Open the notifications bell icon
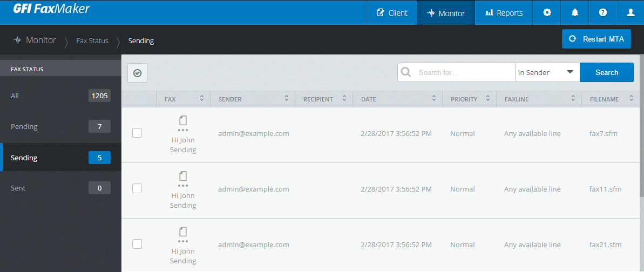Screen dimensions: 644x272 coord(574,13)
